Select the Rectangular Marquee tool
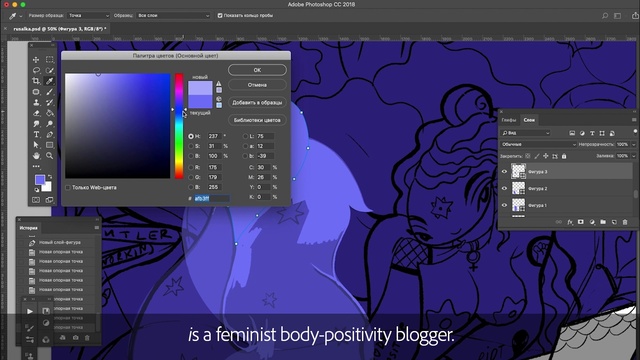 (x=49, y=60)
